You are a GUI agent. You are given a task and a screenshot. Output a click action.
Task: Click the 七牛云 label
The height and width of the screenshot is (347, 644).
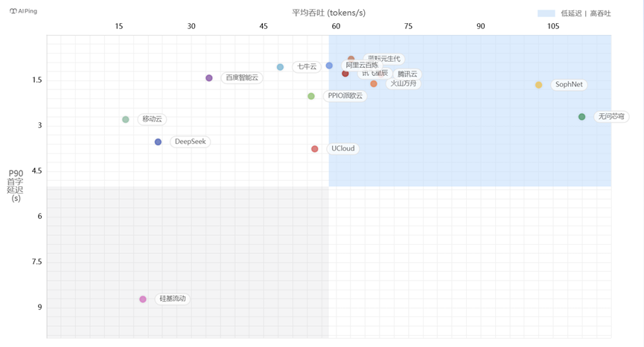(307, 66)
